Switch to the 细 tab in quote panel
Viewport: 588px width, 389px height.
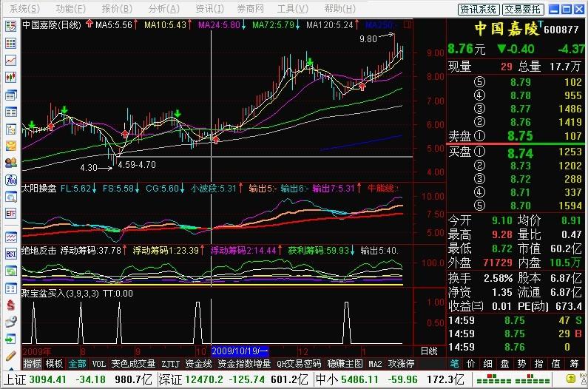(x=488, y=364)
